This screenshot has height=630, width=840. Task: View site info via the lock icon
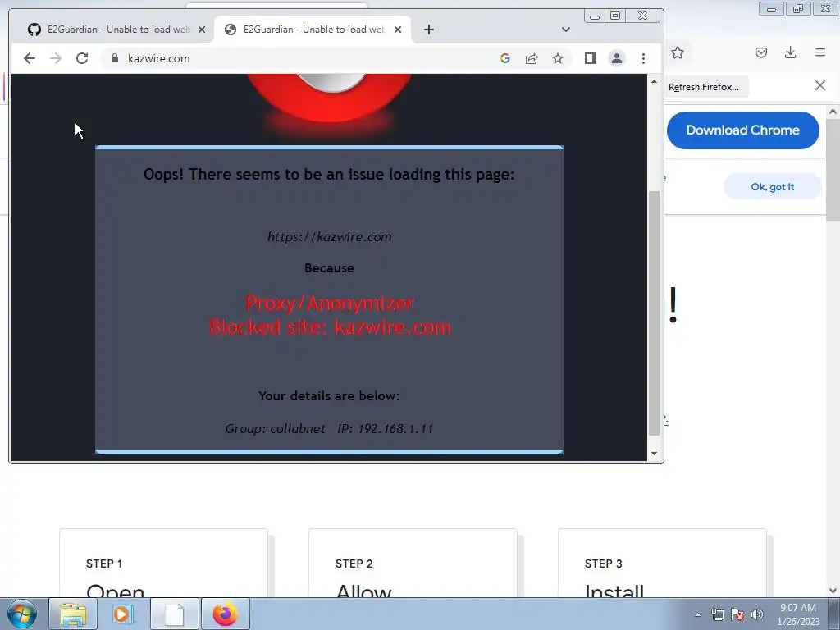point(115,58)
